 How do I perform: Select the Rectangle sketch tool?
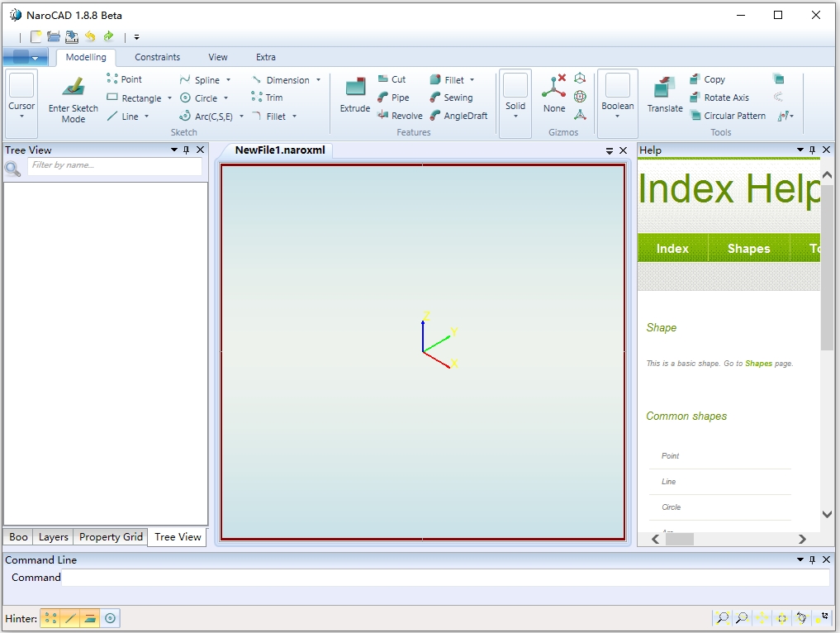134,98
